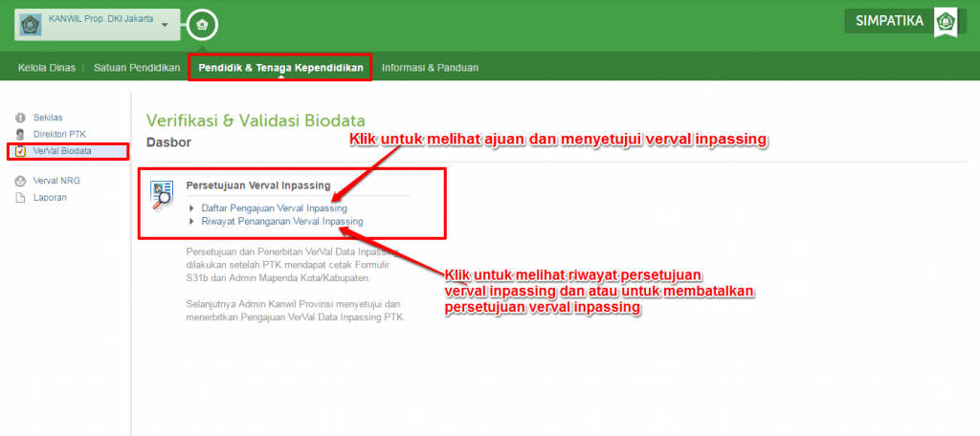The width and height of the screenshot is (980, 436).
Task: Click the Laporan document icon
Action: pyautogui.click(x=21, y=198)
